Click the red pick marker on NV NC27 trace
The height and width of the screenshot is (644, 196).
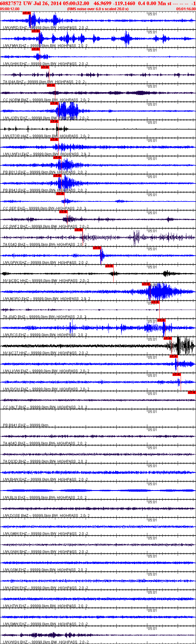(x=168, y=338)
